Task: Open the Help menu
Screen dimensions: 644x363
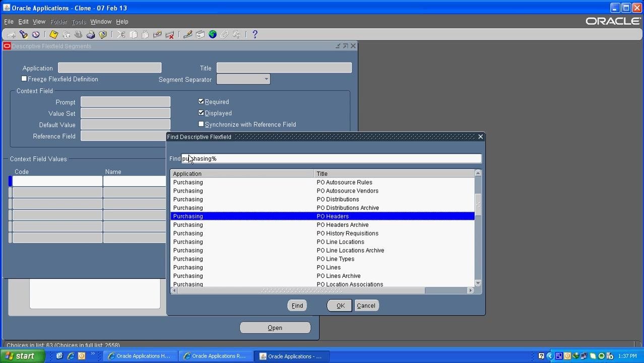Action: coord(122,22)
